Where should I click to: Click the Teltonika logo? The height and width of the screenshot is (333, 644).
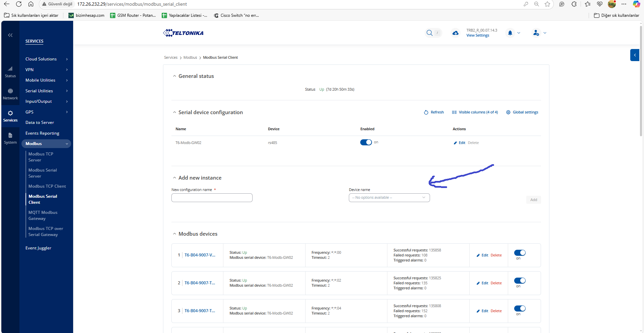tap(183, 33)
